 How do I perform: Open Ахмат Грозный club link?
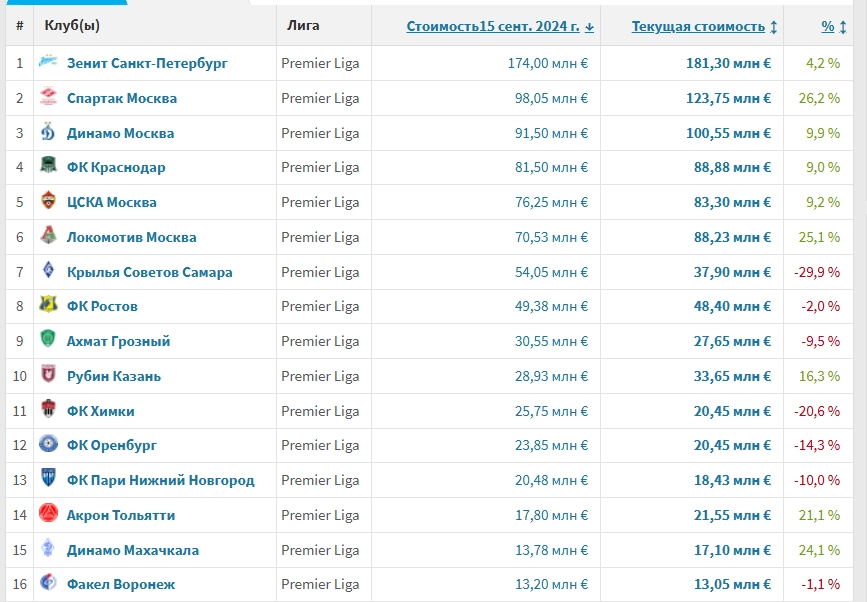coord(118,341)
